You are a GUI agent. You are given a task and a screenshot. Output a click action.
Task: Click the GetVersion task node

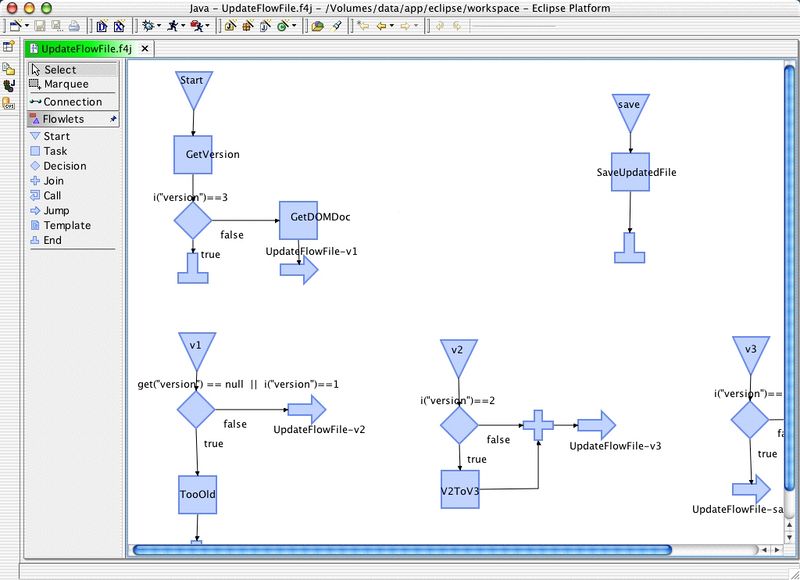coord(193,154)
